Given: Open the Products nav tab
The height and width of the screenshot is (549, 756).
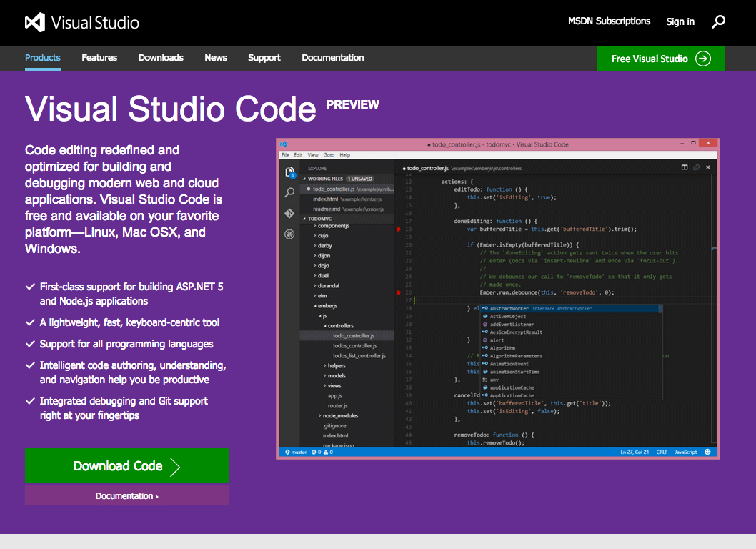Looking at the screenshot, I should (42, 57).
